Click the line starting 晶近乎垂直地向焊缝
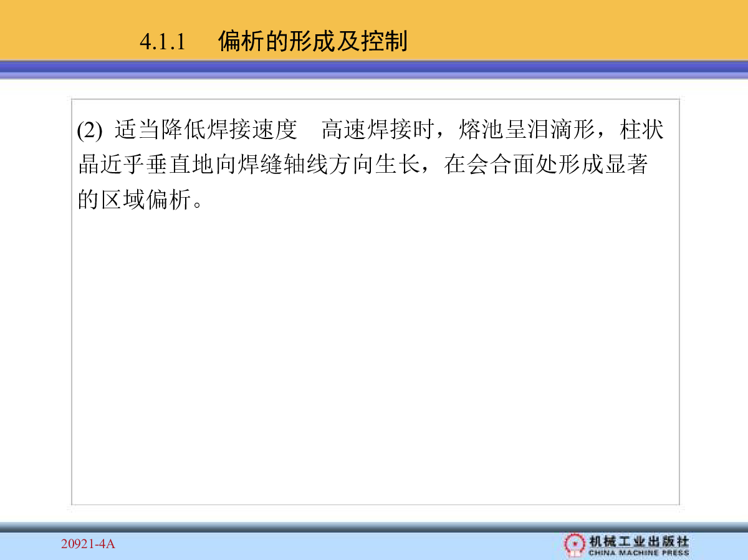Viewport: 748px width, 560px height. (x=362, y=165)
